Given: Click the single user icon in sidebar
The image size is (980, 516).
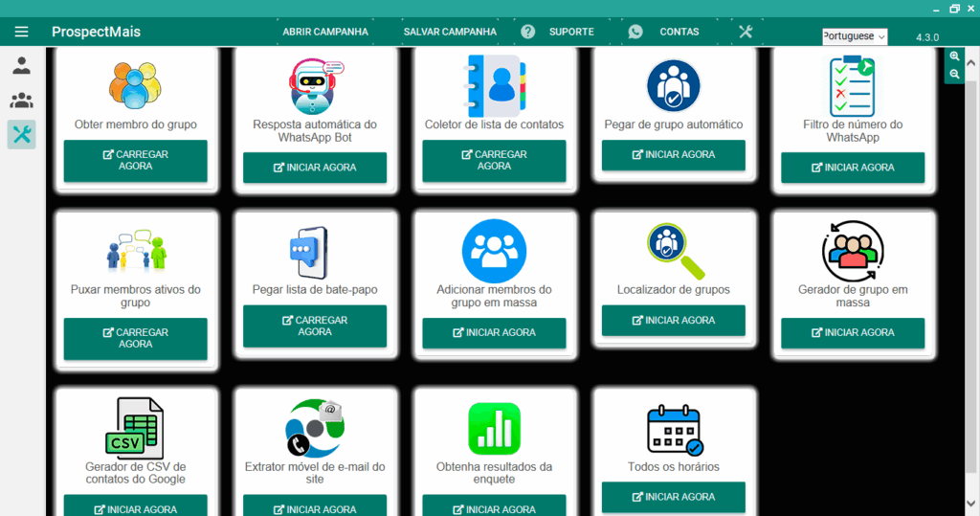Looking at the screenshot, I should pos(21,66).
